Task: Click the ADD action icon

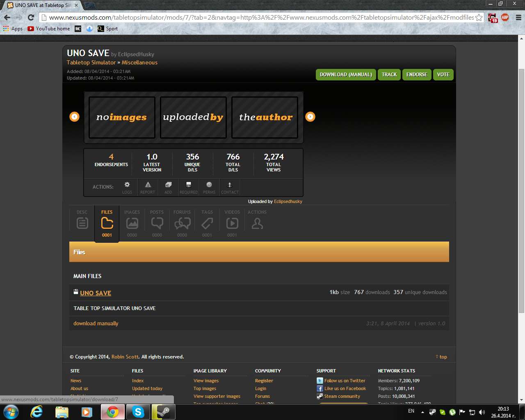Action: (168, 187)
